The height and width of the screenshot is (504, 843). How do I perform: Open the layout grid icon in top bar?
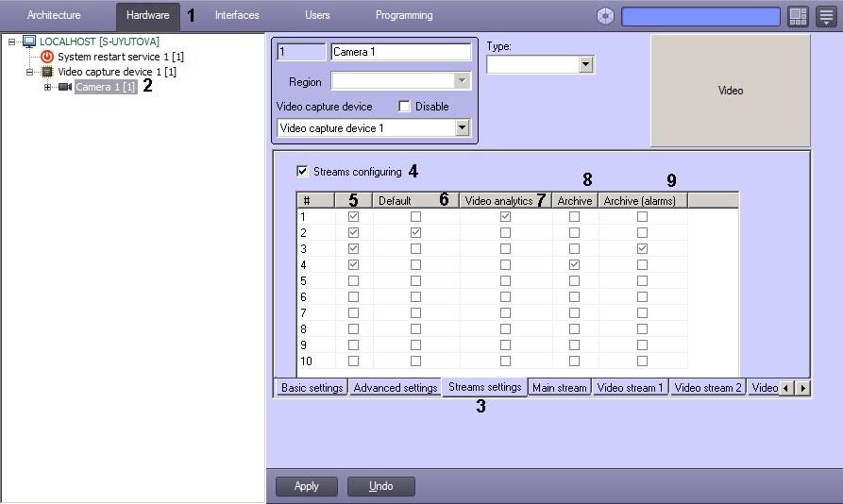click(799, 16)
